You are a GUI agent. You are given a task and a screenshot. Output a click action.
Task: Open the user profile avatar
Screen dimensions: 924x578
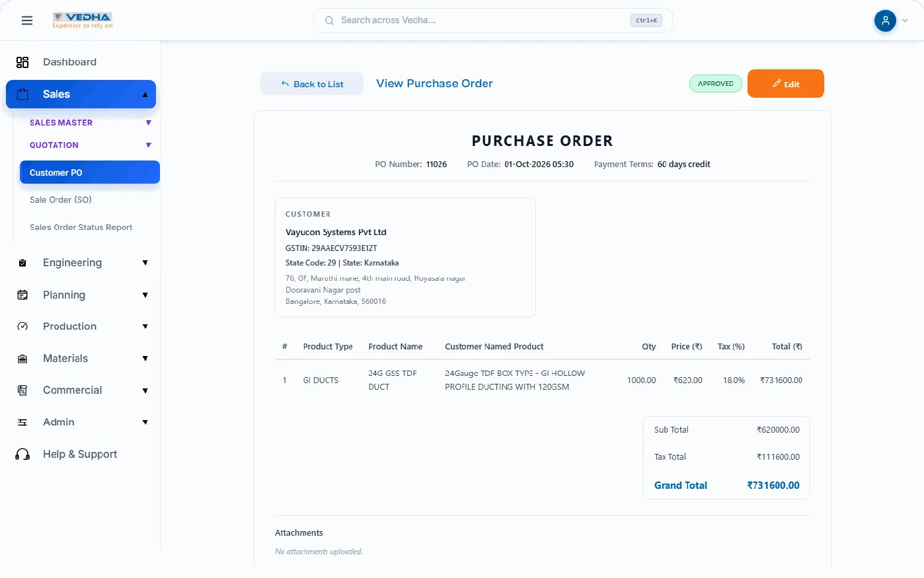885,20
